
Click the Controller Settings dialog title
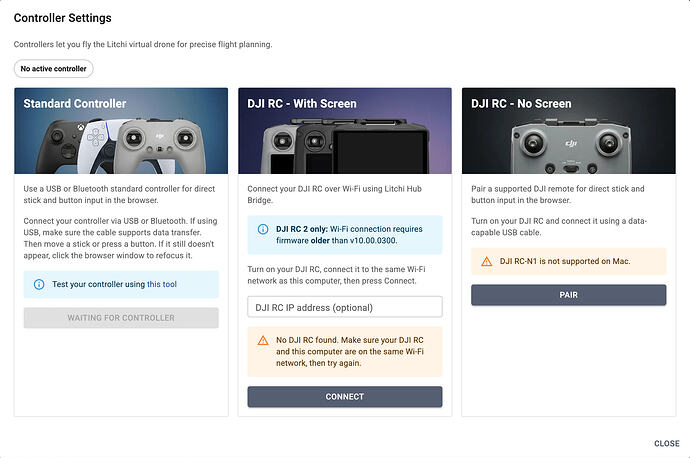point(62,18)
